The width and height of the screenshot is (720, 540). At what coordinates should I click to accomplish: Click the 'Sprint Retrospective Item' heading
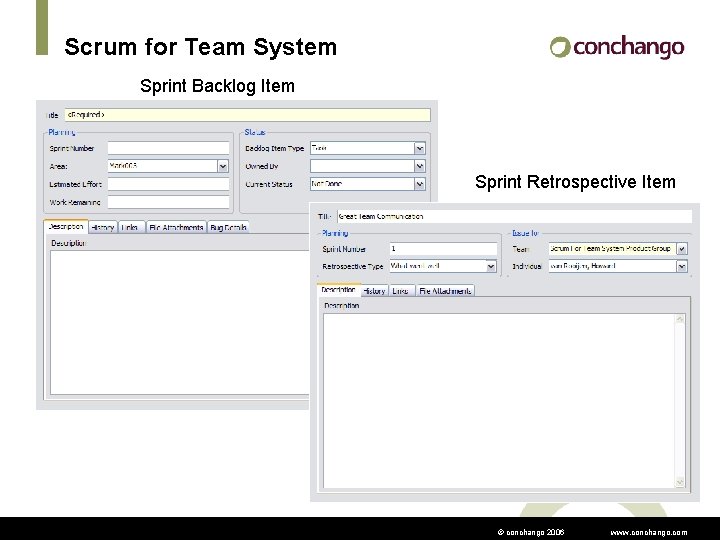click(575, 182)
